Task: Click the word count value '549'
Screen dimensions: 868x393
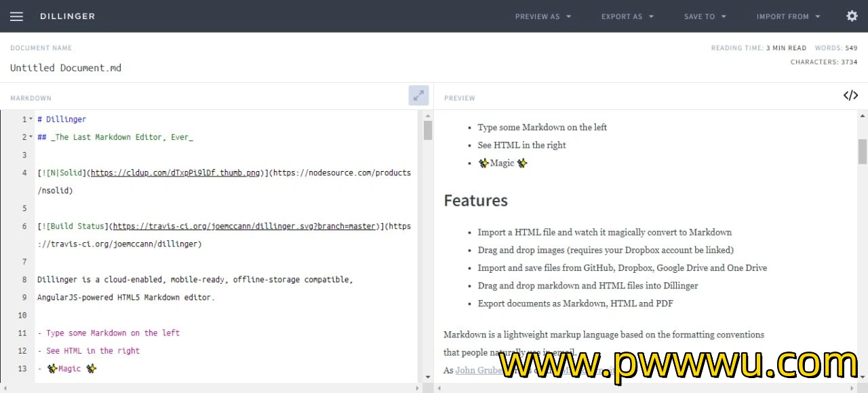Action: 851,48
